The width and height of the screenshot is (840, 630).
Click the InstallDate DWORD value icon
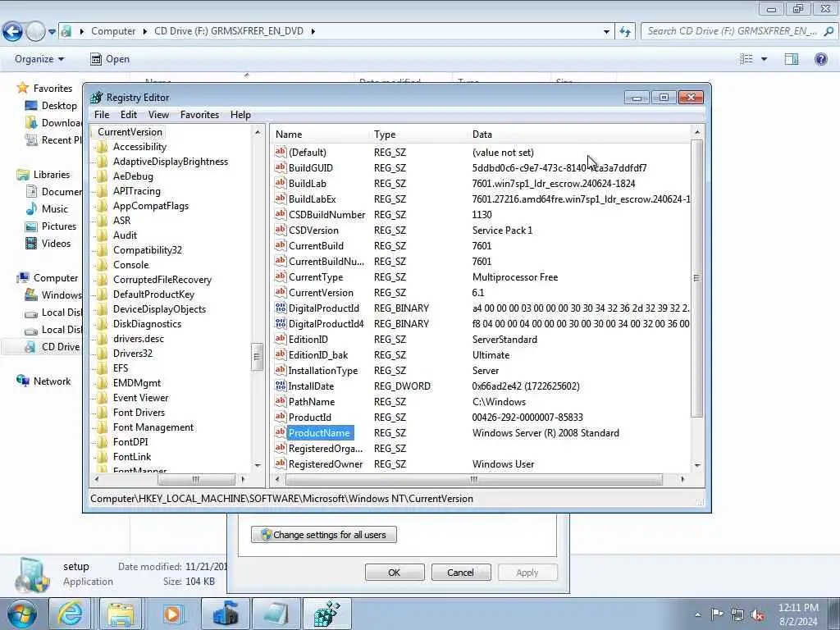[x=281, y=386]
